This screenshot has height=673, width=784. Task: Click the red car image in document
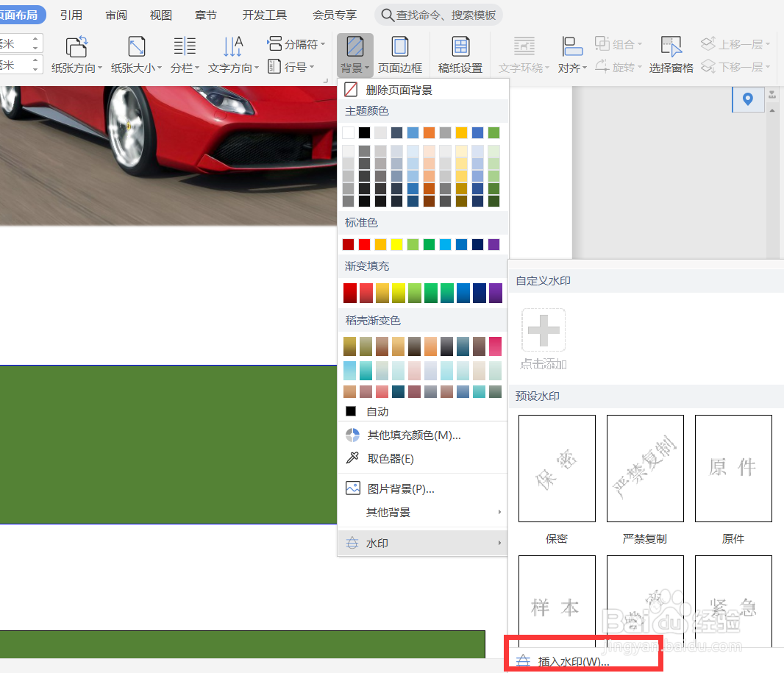coord(168,155)
